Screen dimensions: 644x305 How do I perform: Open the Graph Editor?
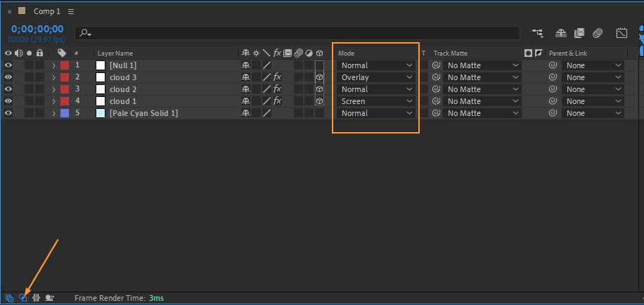pyautogui.click(x=622, y=32)
